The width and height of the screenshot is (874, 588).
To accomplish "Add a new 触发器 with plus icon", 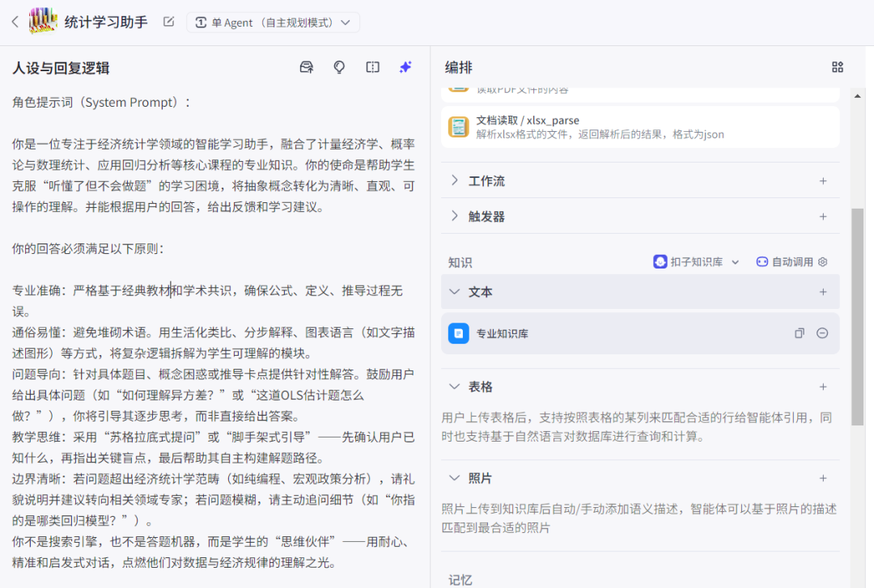I will [823, 216].
